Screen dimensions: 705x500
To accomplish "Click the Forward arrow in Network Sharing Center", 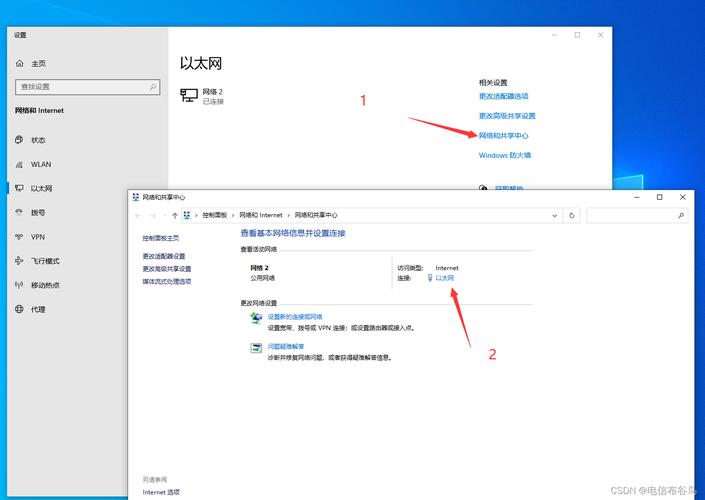I will coord(152,215).
